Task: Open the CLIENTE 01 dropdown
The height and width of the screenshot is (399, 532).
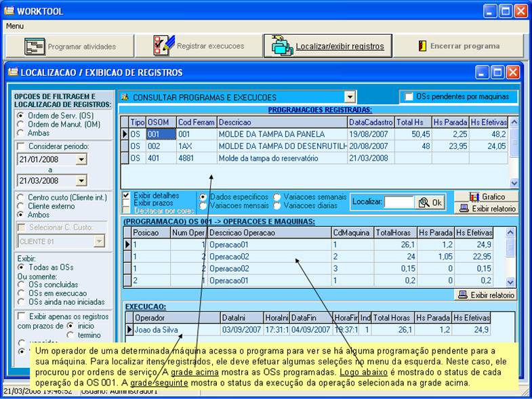Action: click(99, 241)
